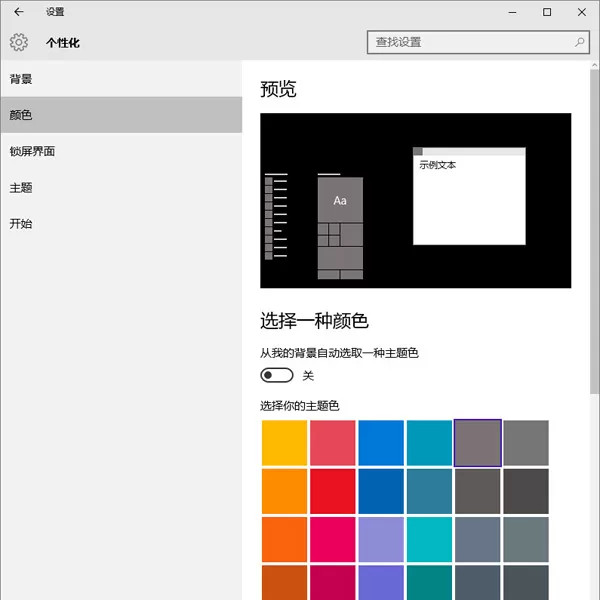
Task: Pick the dark crimson swatch in bottom row
Action: tap(333, 582)
